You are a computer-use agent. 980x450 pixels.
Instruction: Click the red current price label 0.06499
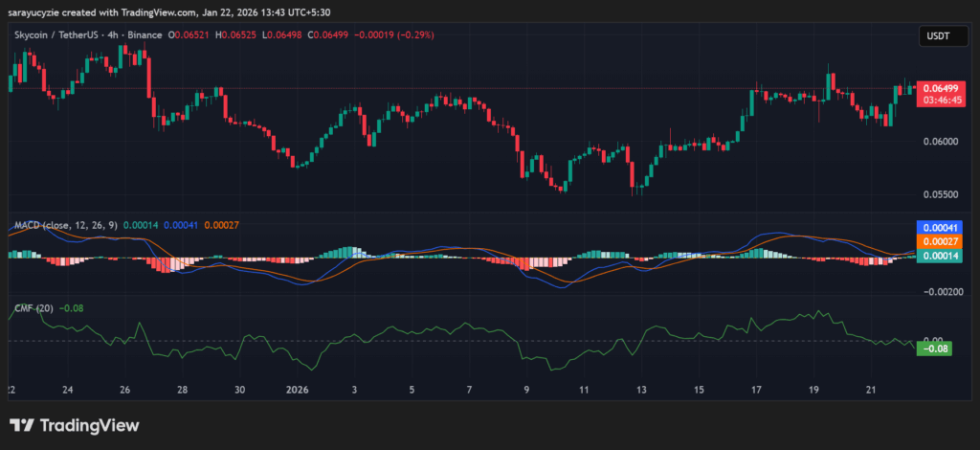click(x=937, y=87)
